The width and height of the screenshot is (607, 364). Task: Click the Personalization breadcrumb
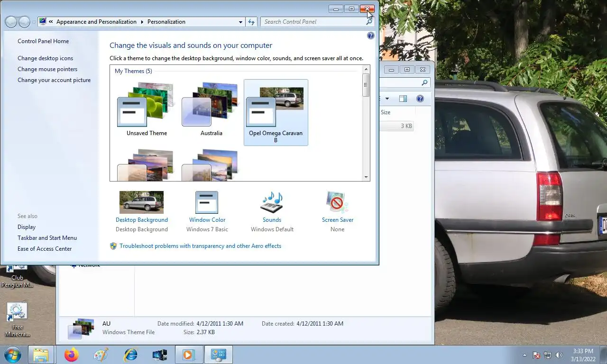coord(166,22)
